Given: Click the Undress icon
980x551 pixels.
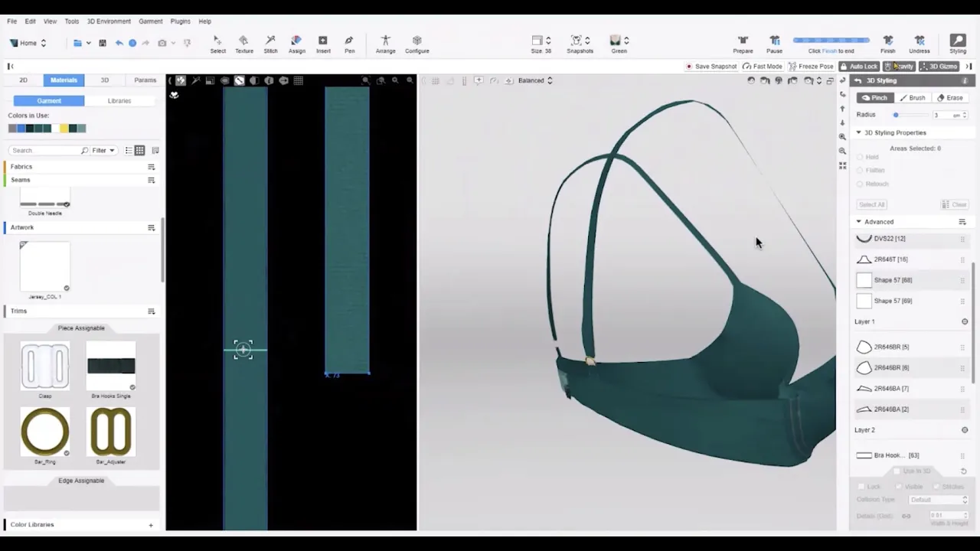Looking at the screenshot, I should [919, 44].
